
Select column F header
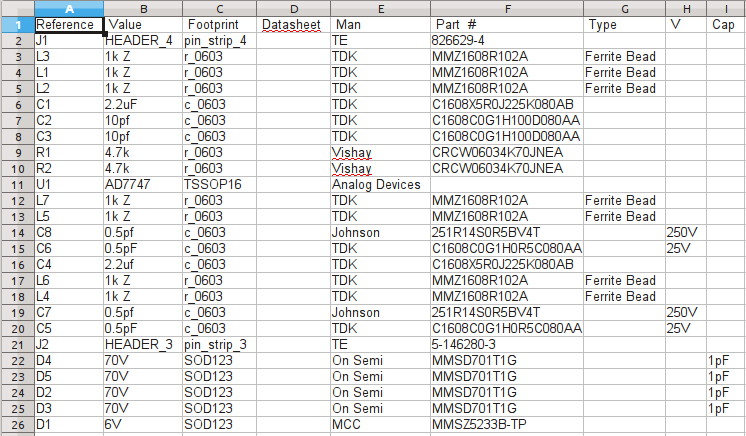pyautogui.click(x=507, y=9)
